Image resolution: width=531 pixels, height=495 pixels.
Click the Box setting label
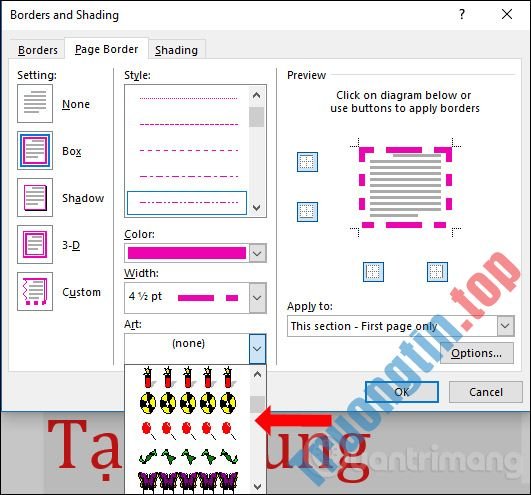72,151
